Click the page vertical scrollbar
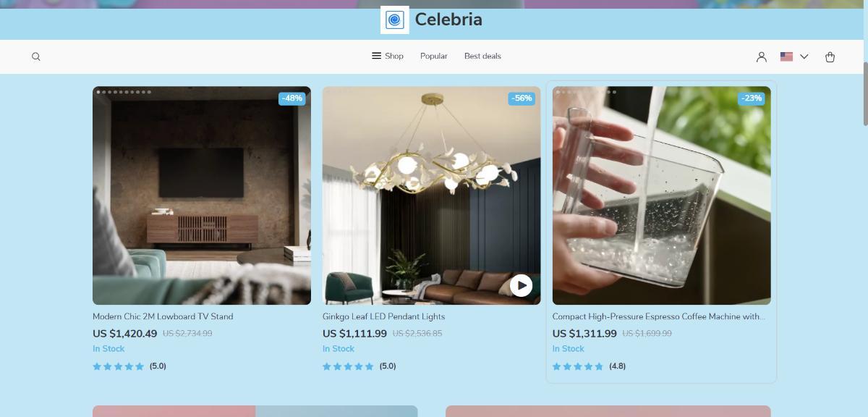 (x=865, y=94)
